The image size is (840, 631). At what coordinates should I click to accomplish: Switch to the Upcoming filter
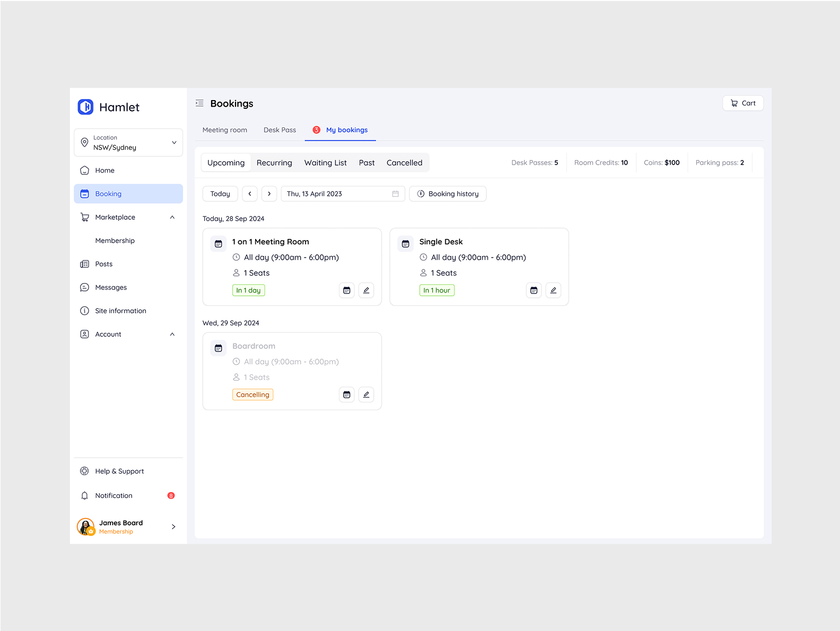226,162
